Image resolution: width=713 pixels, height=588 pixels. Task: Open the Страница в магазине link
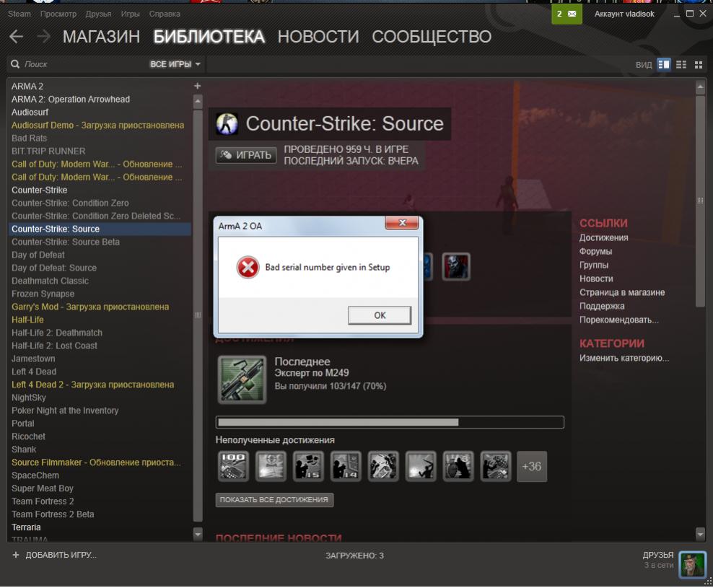click(622, 292)
